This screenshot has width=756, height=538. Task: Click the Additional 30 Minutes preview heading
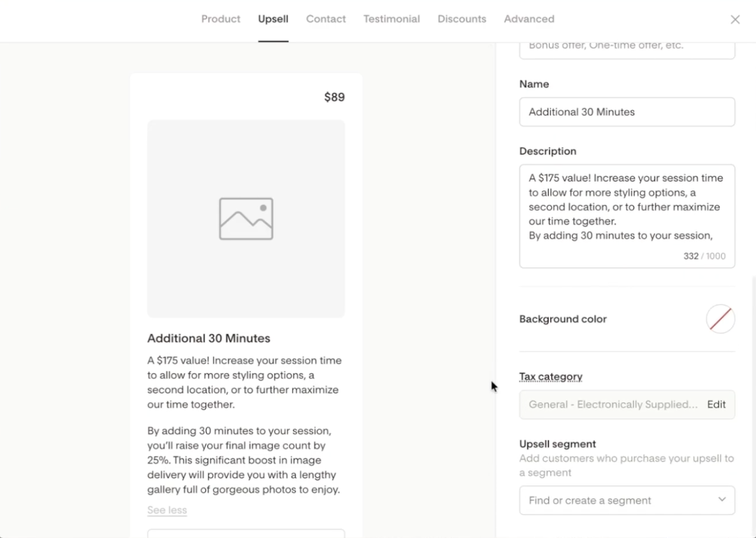click(208, 338)
